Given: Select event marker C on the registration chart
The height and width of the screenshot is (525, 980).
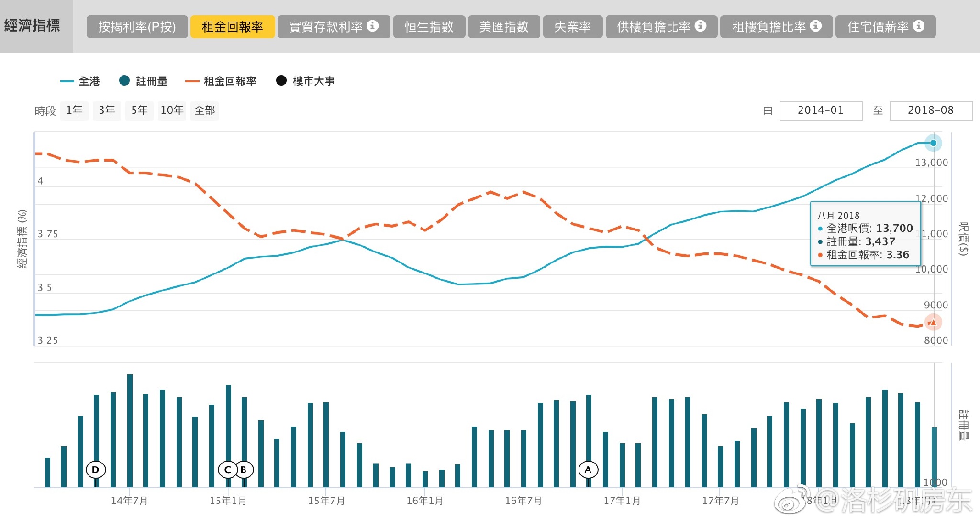Looking at the screenshot, I should (227, 470).
